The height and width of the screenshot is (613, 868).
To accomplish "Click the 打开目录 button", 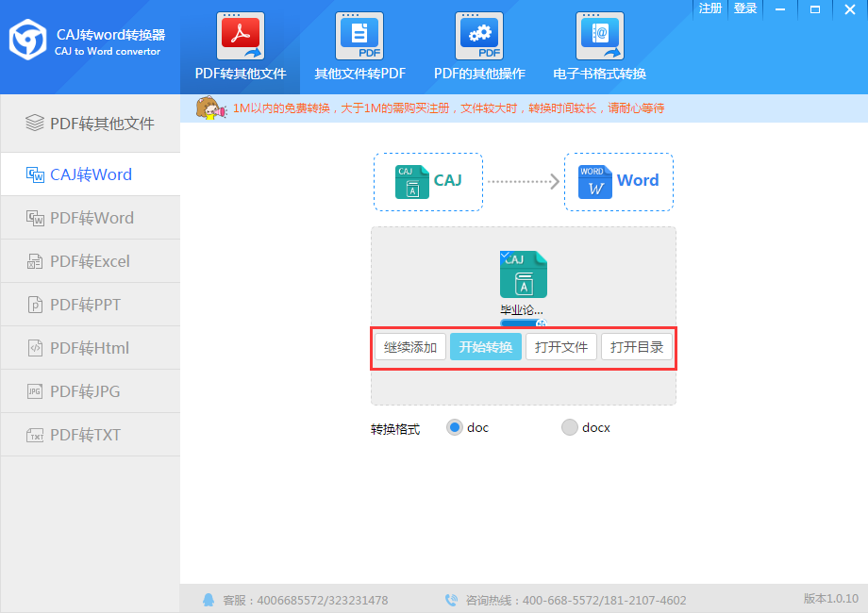I will 637,347.
